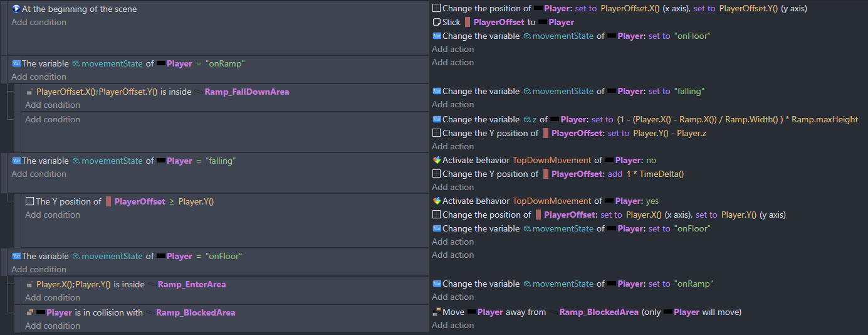Add condition below the Ramp_EnterArea condition

pos(53,297)
